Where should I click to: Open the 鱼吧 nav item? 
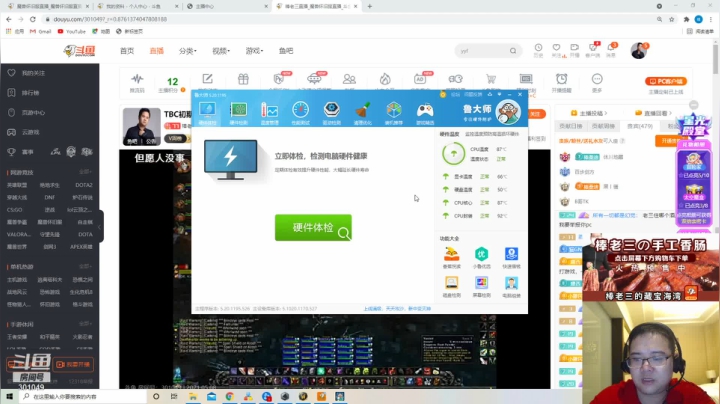pyautogui.click(x=286, y=51)
